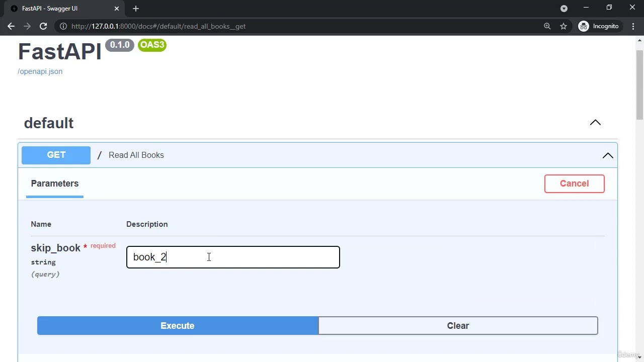Viewport: 644px width, 362px height.
Task: Bookmark this page with the star icon
Action: 563,26
